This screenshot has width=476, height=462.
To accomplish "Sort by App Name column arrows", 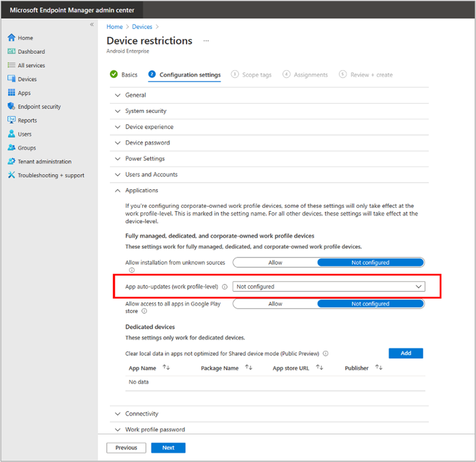I will [166, 367].
